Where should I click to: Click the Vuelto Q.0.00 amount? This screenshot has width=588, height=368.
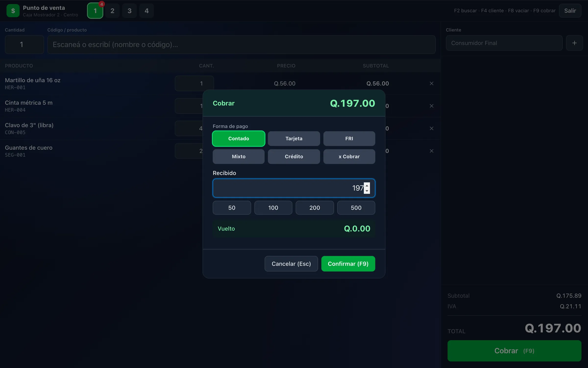(357, 229)
